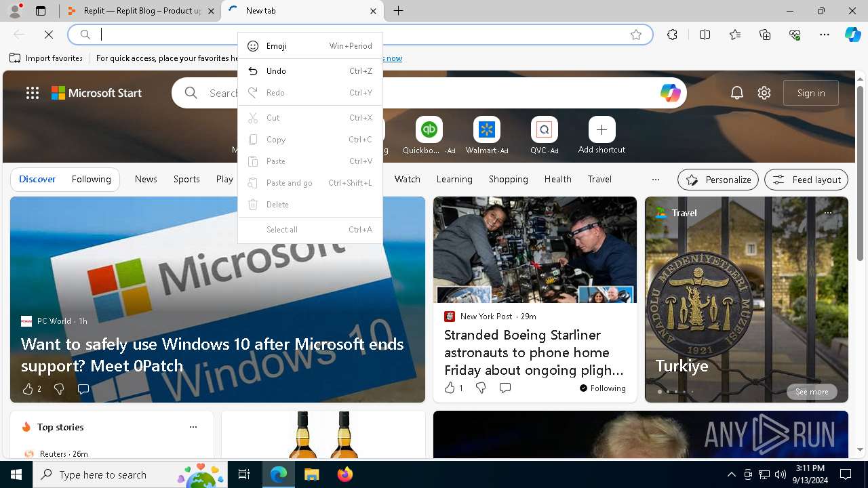Open the News category
Screen dimensions: 868x488
coord(146,180)
